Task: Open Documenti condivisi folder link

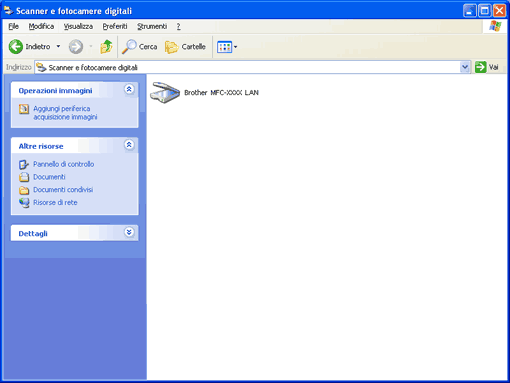Action: pyautogui.click(x=63, y=189)
